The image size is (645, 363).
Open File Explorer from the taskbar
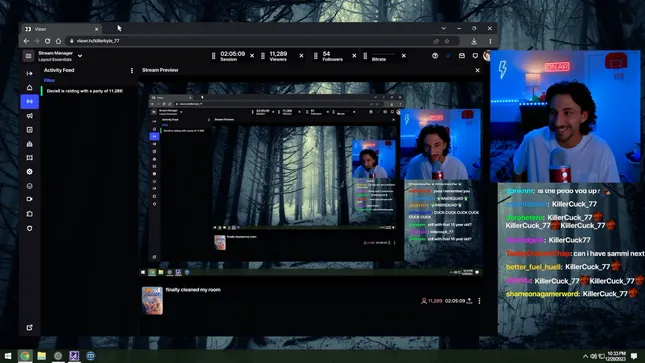[x=42, y=356]
